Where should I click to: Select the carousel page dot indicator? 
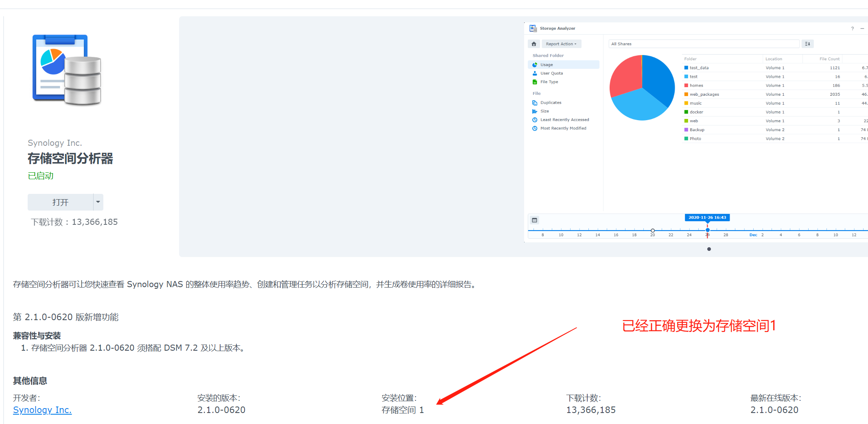pos(709,249)
